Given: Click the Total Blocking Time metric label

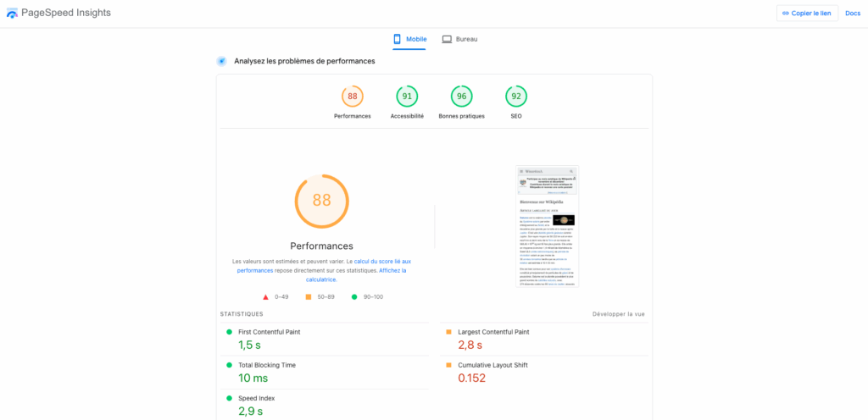Looking at the screenshot, I should [x=267, y=365].
